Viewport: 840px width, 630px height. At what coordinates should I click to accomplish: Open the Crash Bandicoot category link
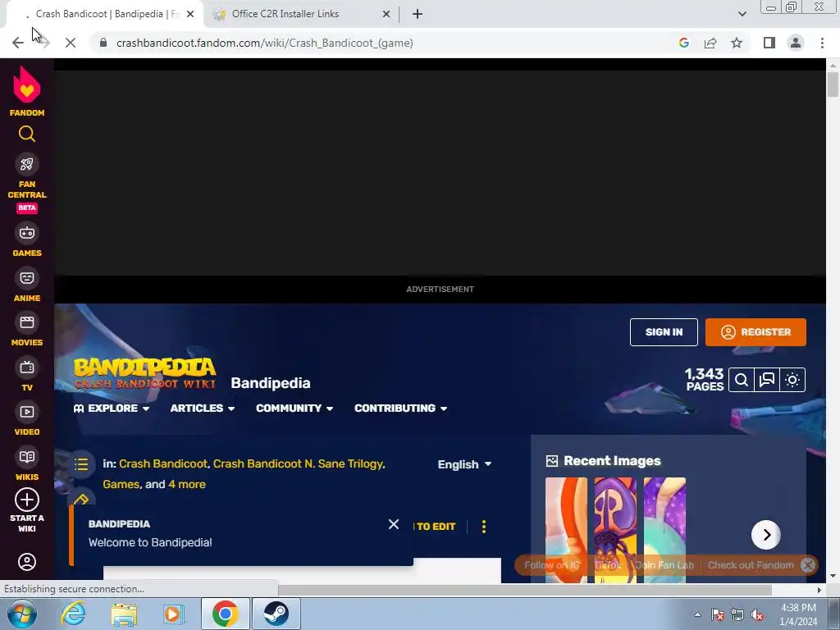pos(163,464)
